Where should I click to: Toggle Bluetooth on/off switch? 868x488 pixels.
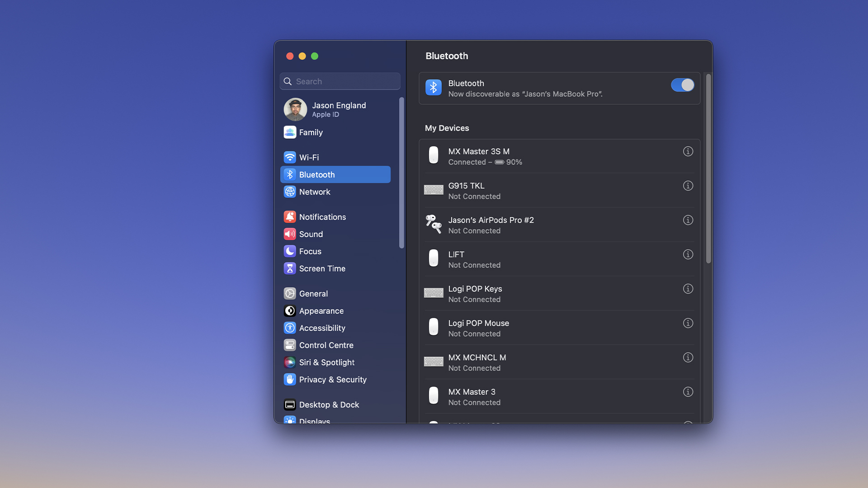[682, 85]
